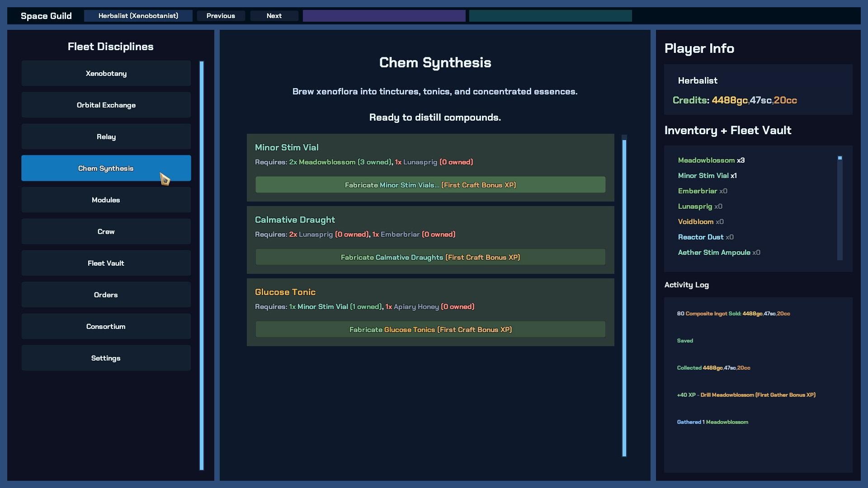Switch to the Previous character
Screen dimensions: 868x488
221,16
